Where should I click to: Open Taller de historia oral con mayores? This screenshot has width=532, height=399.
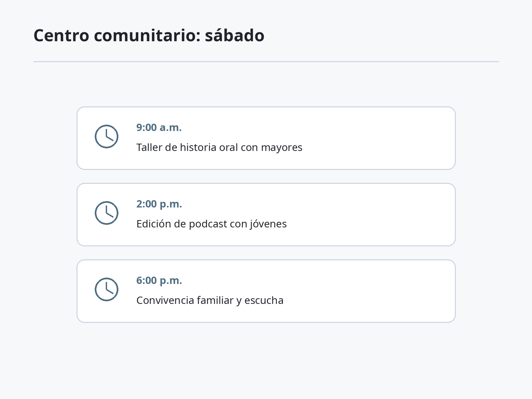(x=219, y=147)
